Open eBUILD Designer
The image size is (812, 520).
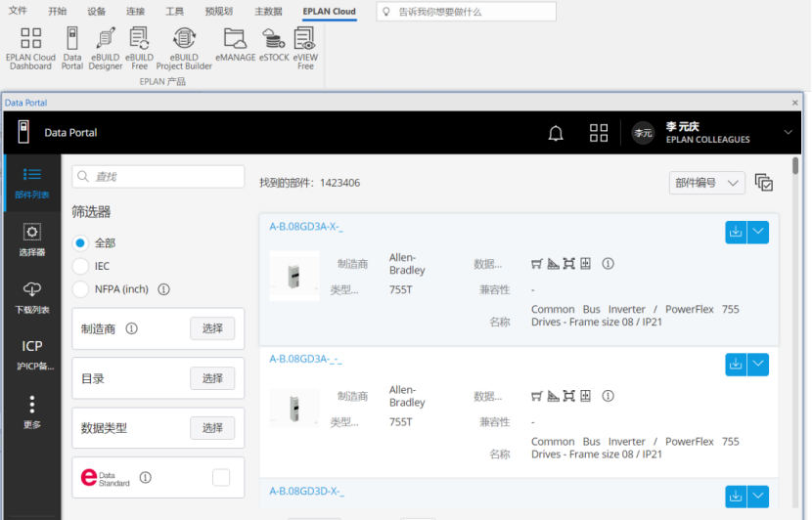click(105, 48)
